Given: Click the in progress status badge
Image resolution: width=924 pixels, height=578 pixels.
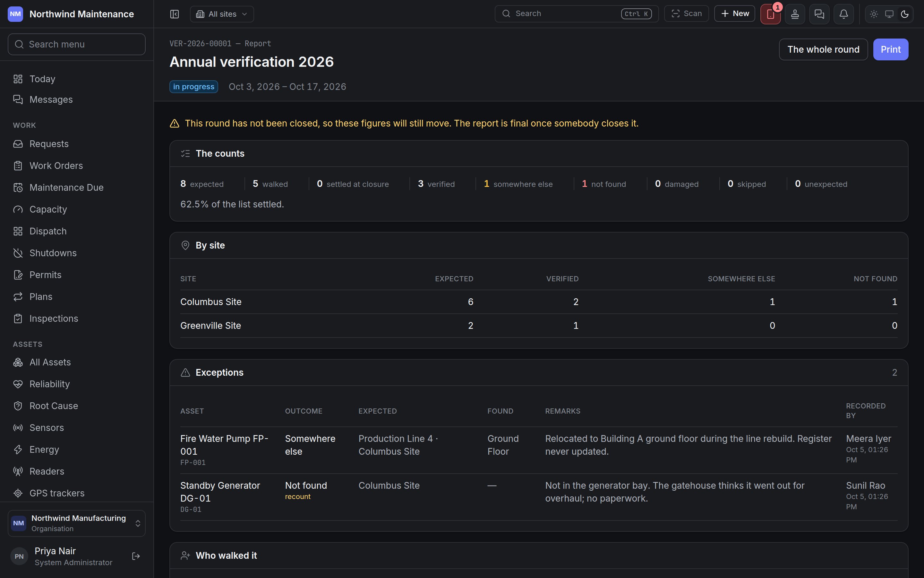Looking at the screenshot, I should (x=193, y=86).
